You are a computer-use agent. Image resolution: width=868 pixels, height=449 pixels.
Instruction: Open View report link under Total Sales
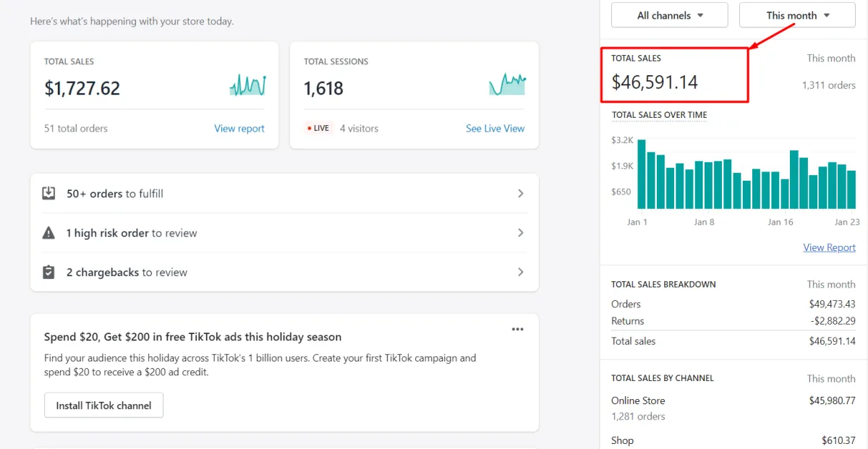pyautogui.click(x=239, y=129)
